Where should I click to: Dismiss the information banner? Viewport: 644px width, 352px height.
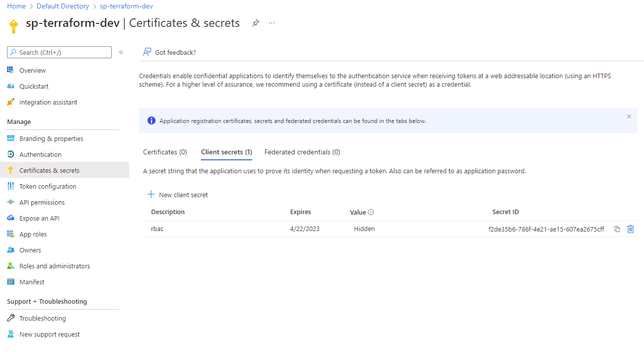(x=629, y=117)
